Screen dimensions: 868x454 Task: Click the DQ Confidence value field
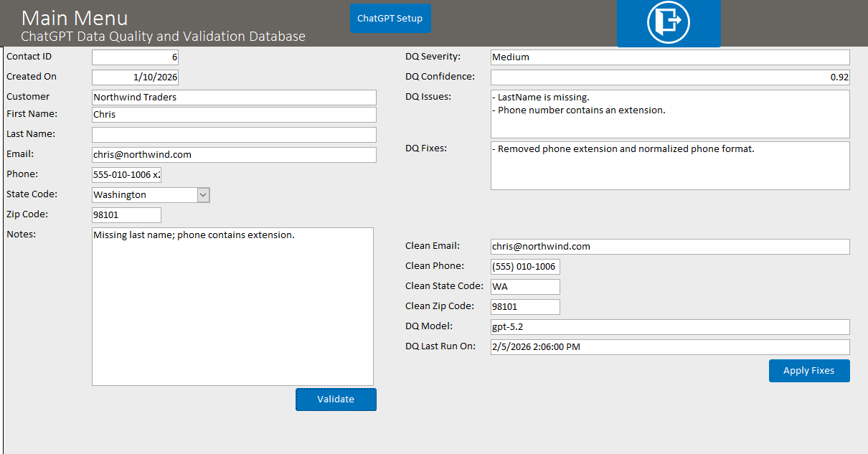pos(669,77)
